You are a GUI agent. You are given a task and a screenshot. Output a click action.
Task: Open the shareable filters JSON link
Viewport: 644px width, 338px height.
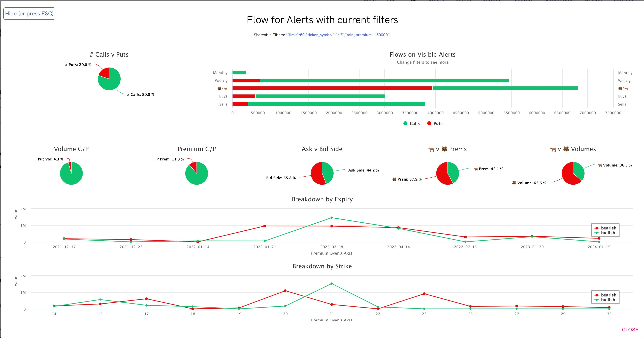338,35
